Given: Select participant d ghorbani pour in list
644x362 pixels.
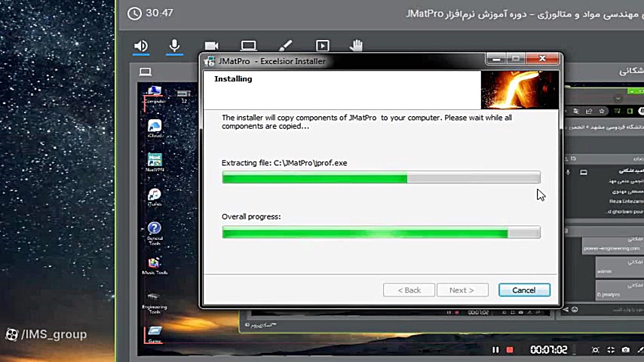Looking at the screenshot, I should (624, 212).
